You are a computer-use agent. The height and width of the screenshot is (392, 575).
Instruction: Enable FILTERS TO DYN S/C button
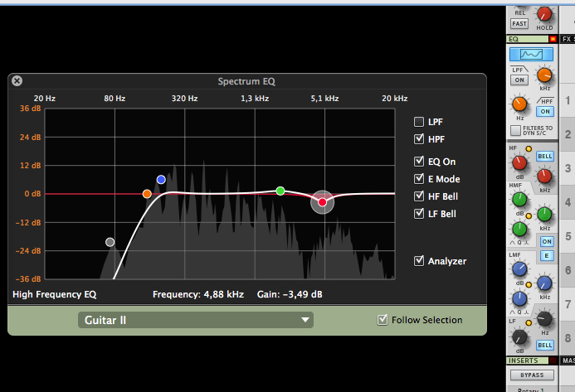[515, 130]
